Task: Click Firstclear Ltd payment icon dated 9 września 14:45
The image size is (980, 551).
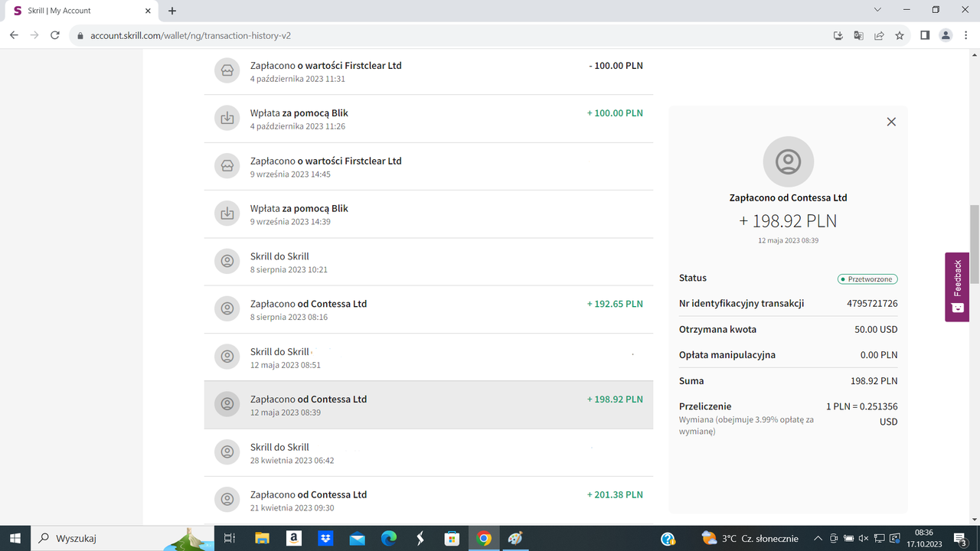Action: 227,166
